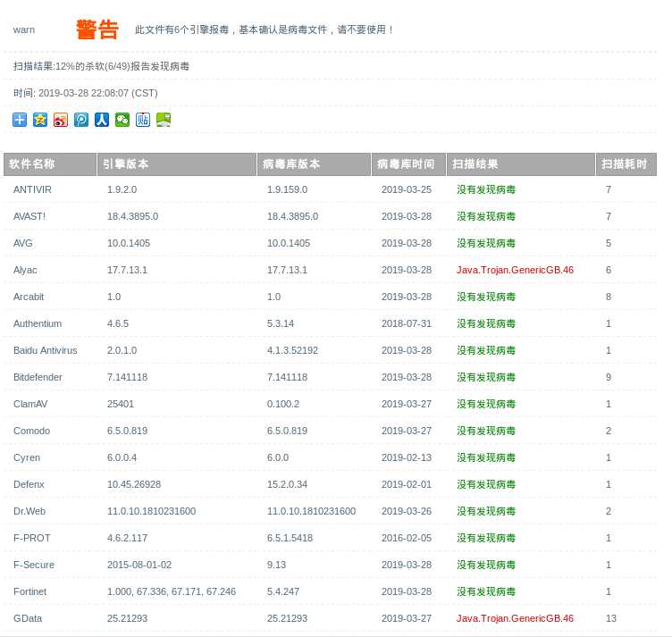Click the AVG software name
This screenshot has width=672, height=637.
[x=23, y=243]
